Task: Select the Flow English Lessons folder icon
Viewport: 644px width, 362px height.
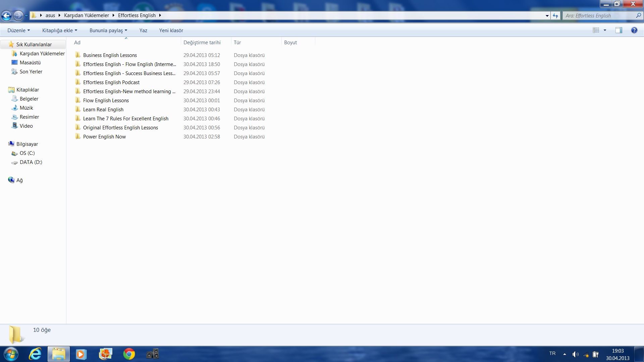Action: pyautogui.click(x=78, y=100)
